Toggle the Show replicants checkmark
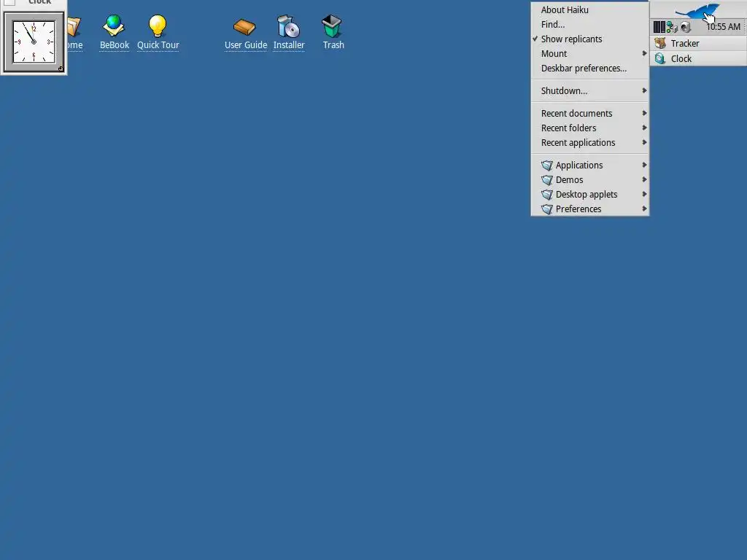The image size is (747, 560). coord(535,39)
